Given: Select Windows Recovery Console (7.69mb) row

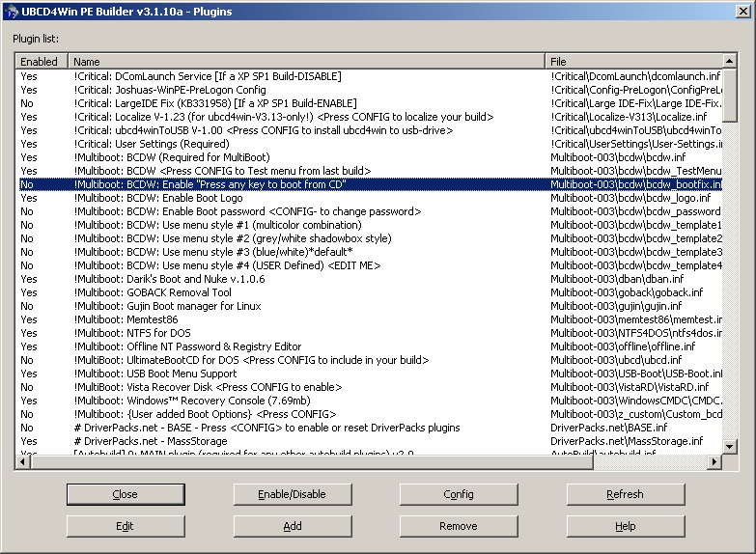Looking at the screenshot, I should (x=371, y=401).
